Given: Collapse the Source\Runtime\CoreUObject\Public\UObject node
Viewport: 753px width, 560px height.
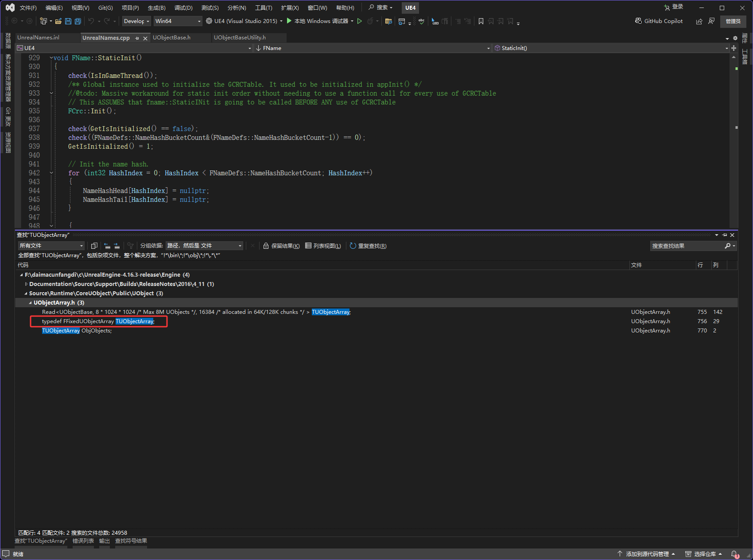Looking at the screenshot, I should pos(26,294).
